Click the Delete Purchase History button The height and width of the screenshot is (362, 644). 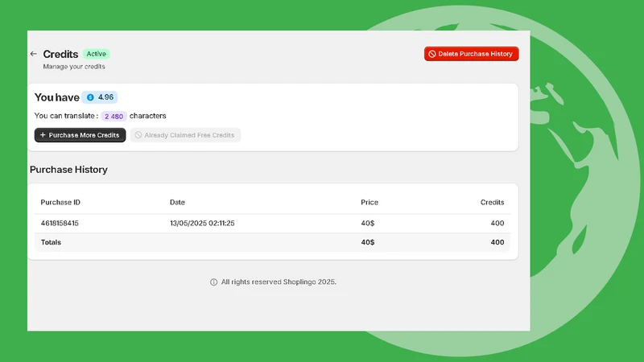(x=472, y=54)
